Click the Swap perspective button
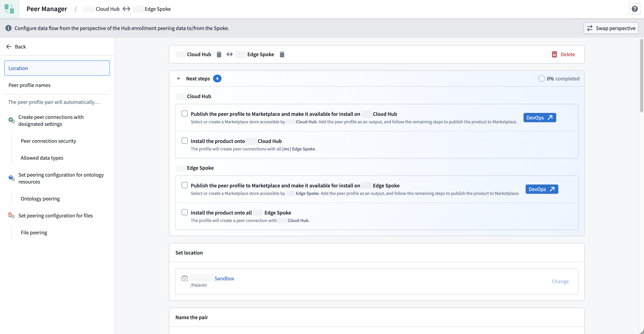The width and height of the screenshot is (644, 334). point(611,28)
